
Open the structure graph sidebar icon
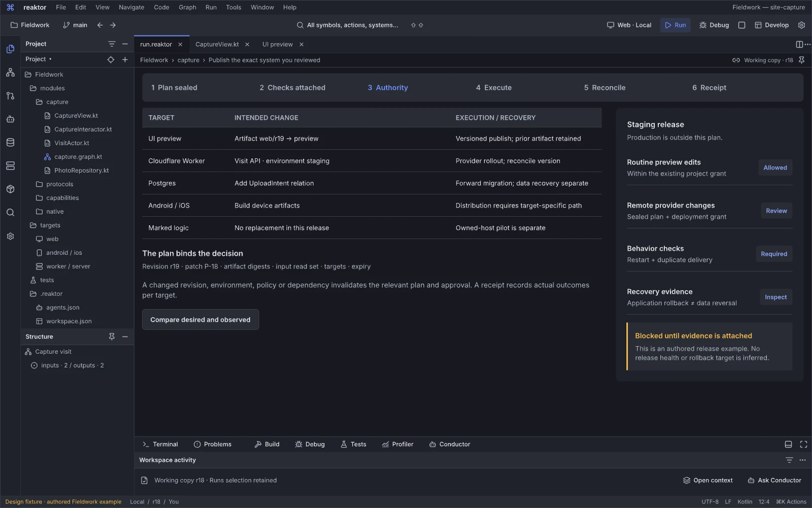[10, 73]
